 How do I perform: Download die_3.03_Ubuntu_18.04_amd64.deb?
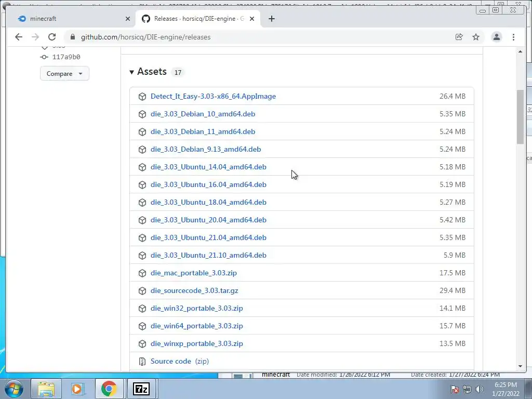(208, 202)
